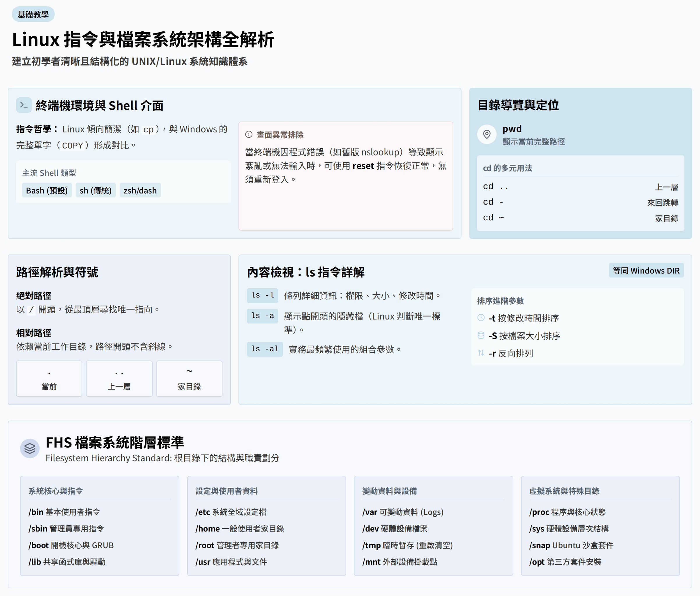700x596 pixels.
Task: Click the cd - command row
Action: click(x=580, y=202)
